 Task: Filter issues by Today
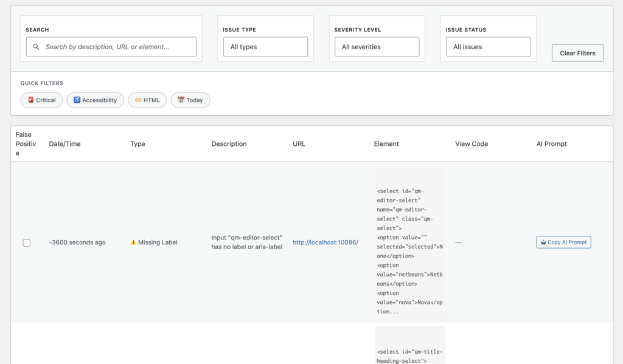point(190,100)
